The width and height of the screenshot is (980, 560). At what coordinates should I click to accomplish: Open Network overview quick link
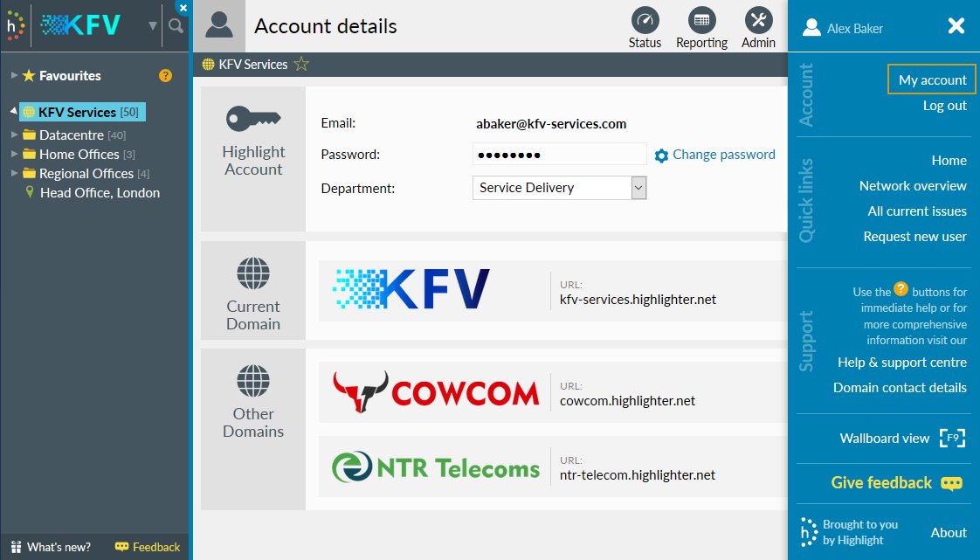[913, 185]
